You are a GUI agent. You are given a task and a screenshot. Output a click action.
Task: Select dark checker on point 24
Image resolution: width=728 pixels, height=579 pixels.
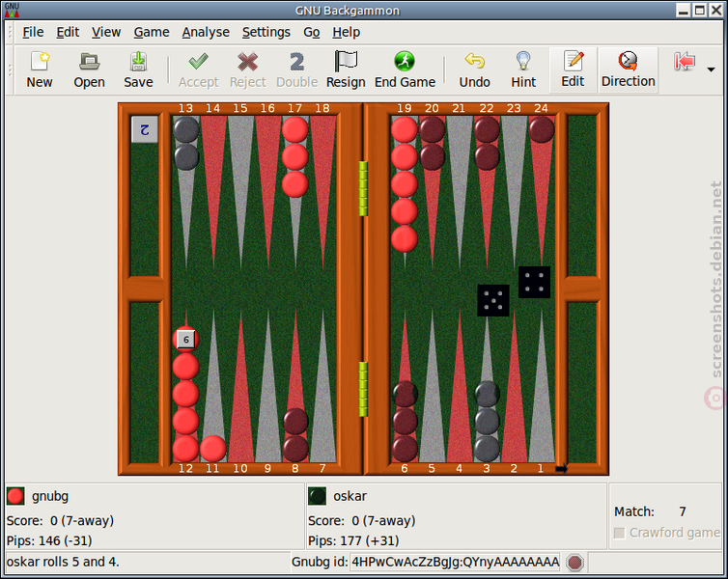pyautogui.click(x=542, y=129)
